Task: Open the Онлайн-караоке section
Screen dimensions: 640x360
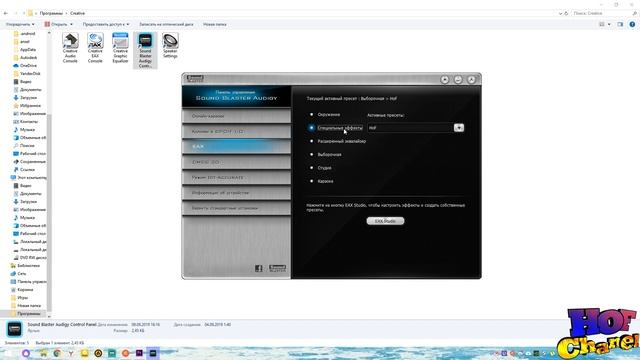Action: [236, 116]
